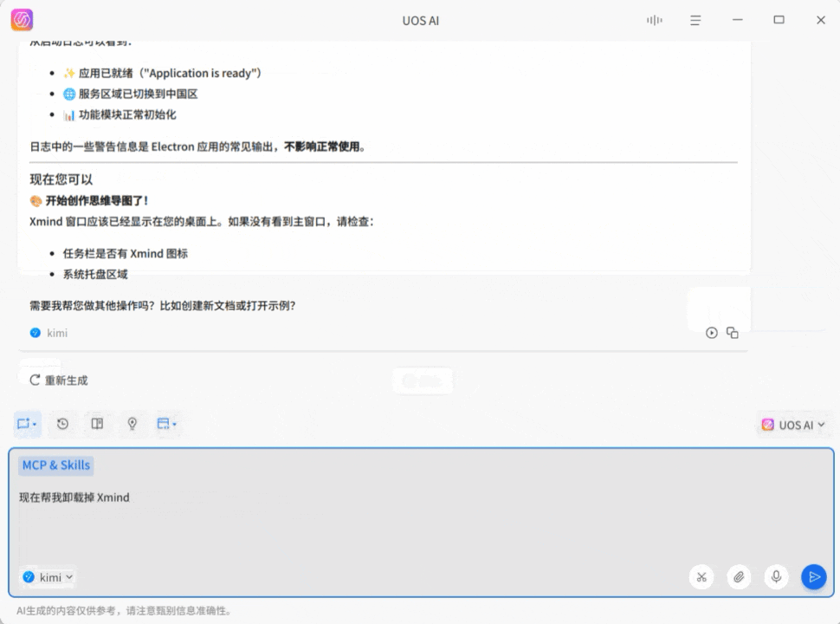The width and height of the screenshot is (840, 624).
Task: Toggle the light bulb deep thinking icon
Action: point(132,424)
